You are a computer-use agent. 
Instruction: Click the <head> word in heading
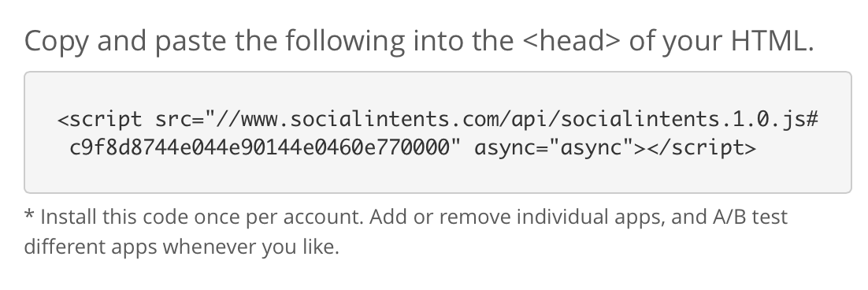click(x=571, y=41)
